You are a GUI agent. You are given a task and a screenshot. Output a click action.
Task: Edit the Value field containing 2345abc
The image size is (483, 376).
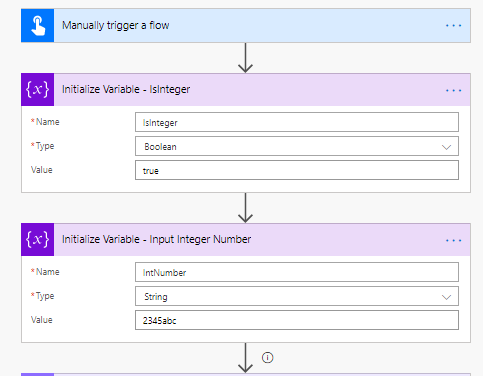297,320
